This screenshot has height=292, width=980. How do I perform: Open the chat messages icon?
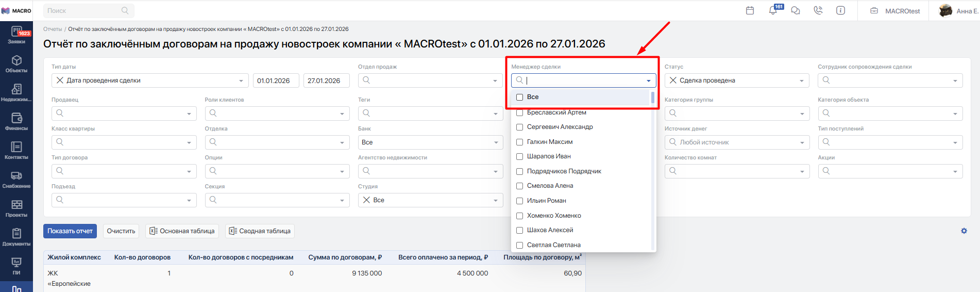[796, 10]
